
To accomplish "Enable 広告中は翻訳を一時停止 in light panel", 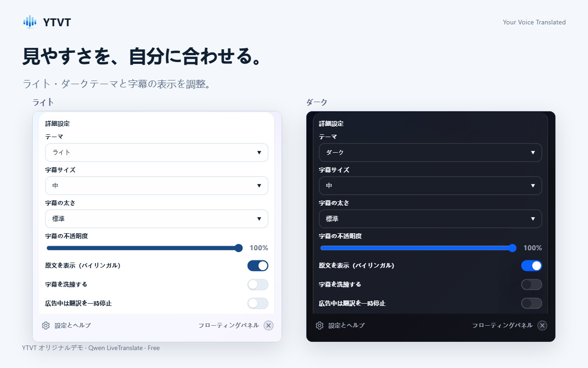I will pyautogui.click(x=258, y=303).
